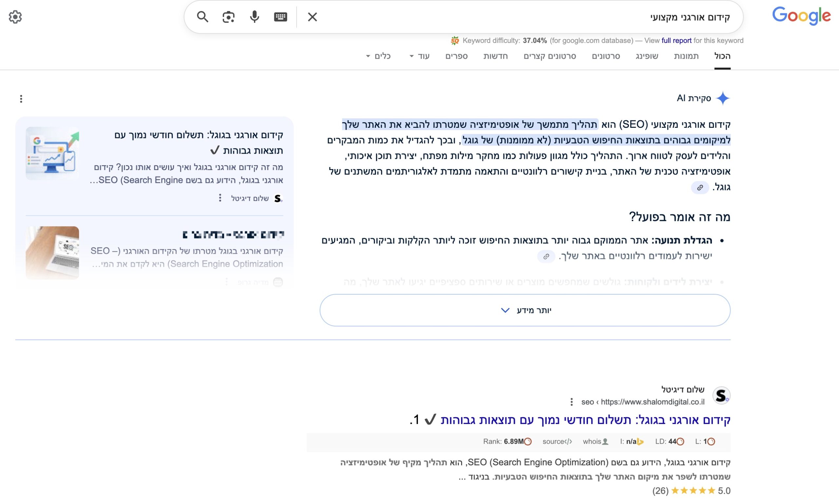Switch to the חדשות news tab

[x=495, y=56]
